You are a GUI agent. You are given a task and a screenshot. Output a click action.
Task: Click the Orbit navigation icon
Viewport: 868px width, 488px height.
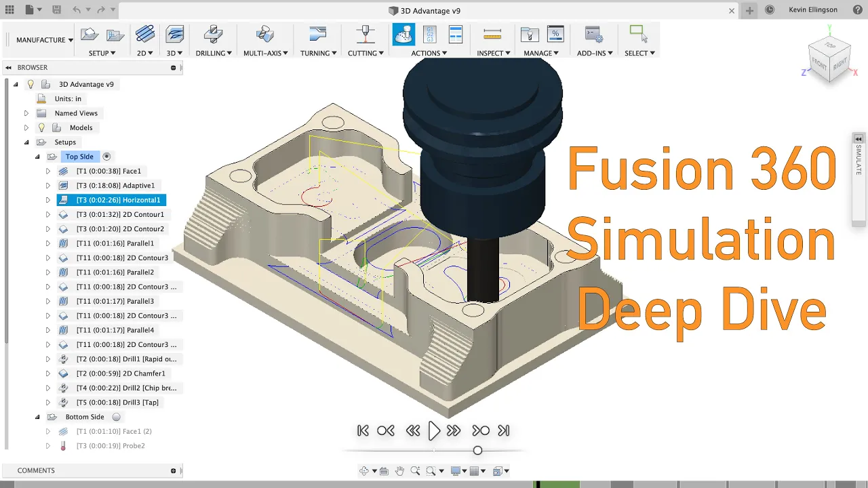pyautogui.click(x=364, y=471)
